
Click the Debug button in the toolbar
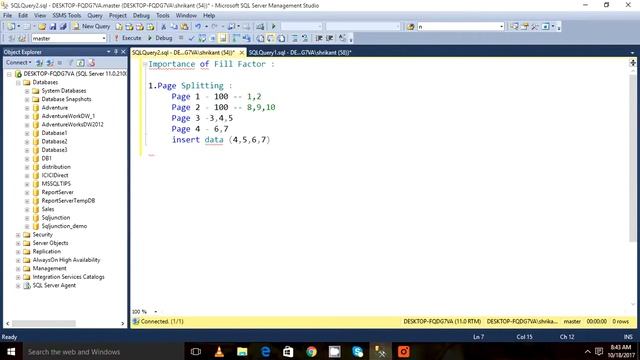click(x=160, y=38)
